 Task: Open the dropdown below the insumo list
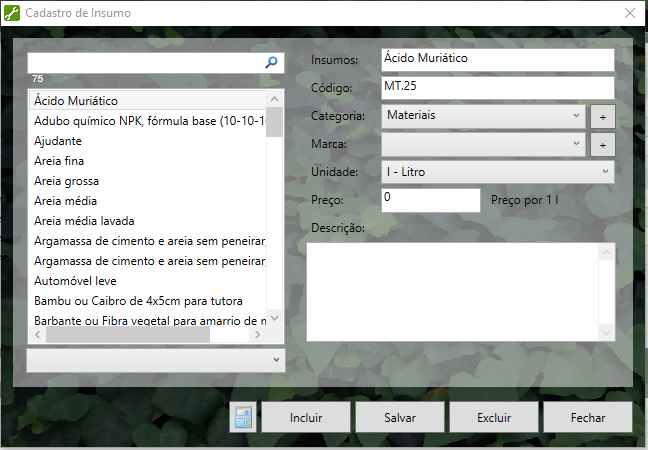pyautogui.click(x=155, y=358)
